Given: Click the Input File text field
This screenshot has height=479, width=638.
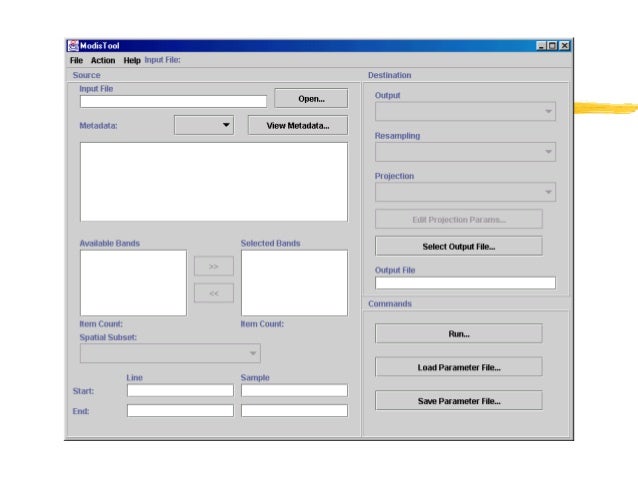Looking at the screenshot, I should point(173,101).
